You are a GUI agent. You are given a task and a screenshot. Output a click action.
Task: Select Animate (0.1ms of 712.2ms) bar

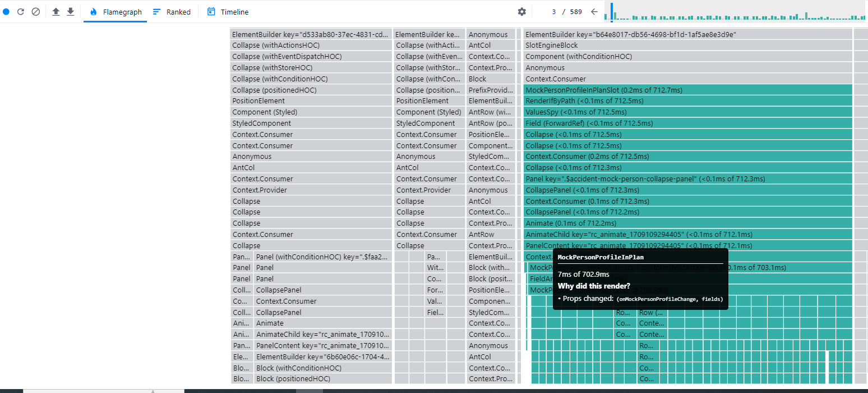coord(688,223)
